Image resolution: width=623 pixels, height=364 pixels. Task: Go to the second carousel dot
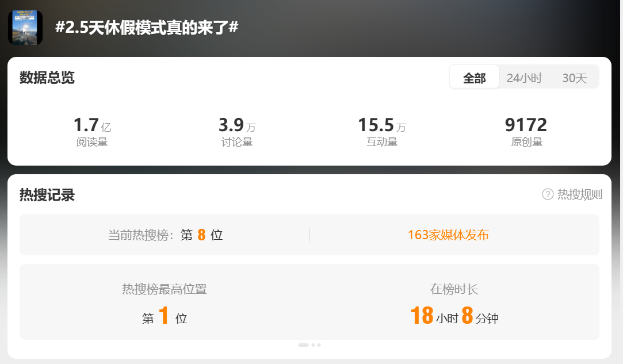314,345
